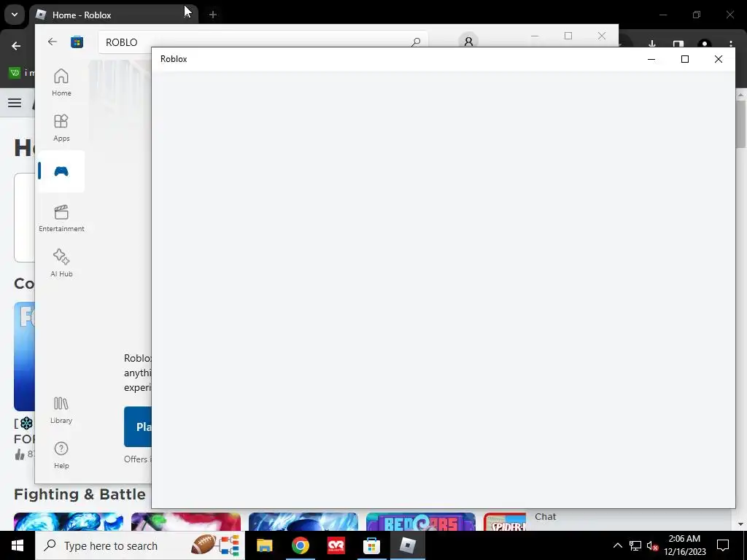747x560 pixels.
Task: Switch to Roblox app on taskbar
Action: pyautogui.click(x=407, y=545)
